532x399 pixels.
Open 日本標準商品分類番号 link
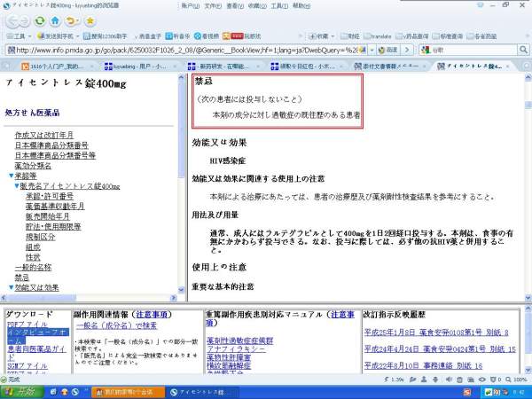point(51,145)
